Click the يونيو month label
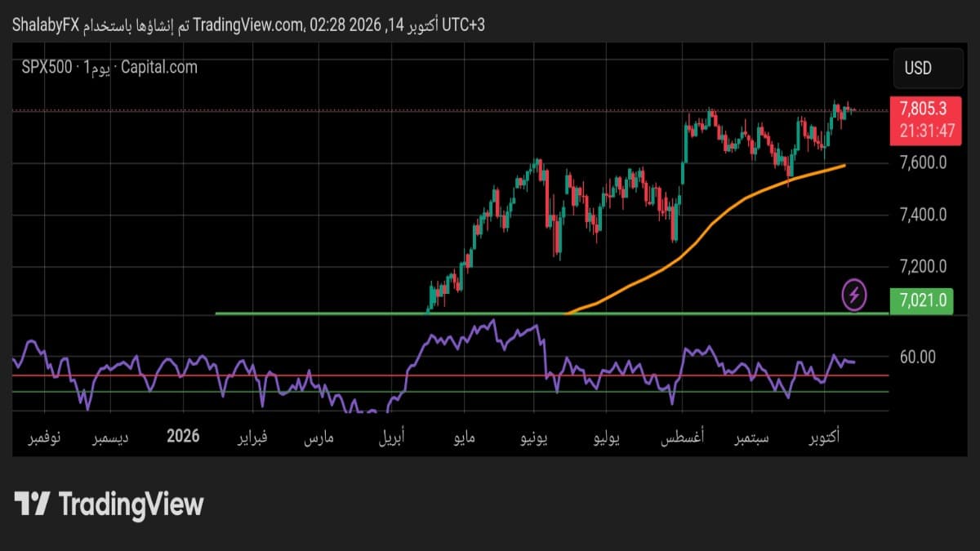 [x=534, y=438]
